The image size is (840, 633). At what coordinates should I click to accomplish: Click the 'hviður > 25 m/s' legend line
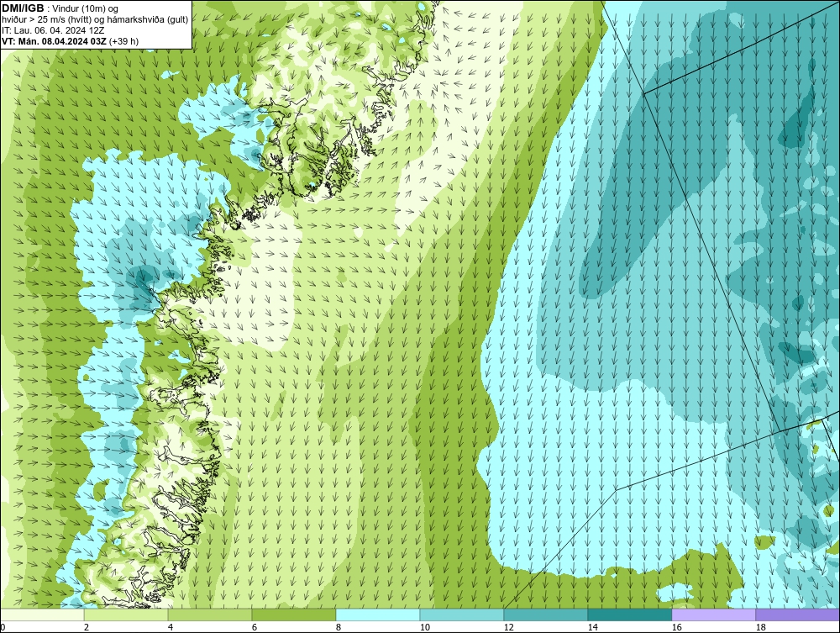pyautogui.click(x=96, y=20)
